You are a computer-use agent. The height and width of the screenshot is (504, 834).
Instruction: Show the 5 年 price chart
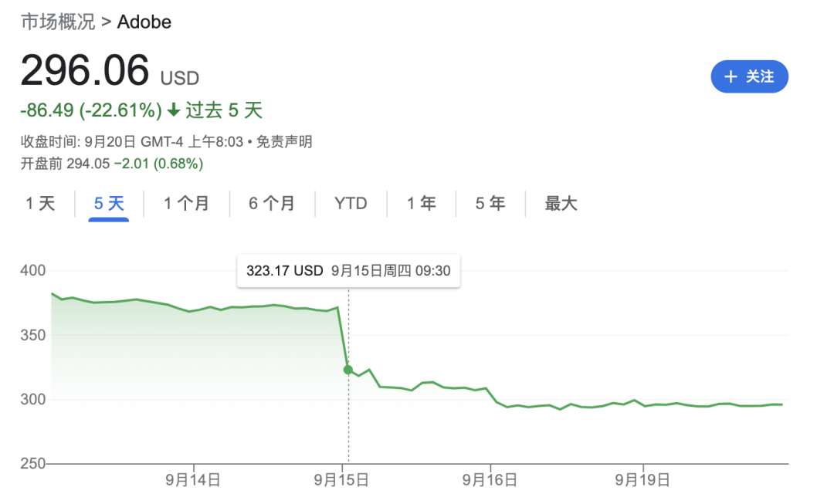(490, 203)
